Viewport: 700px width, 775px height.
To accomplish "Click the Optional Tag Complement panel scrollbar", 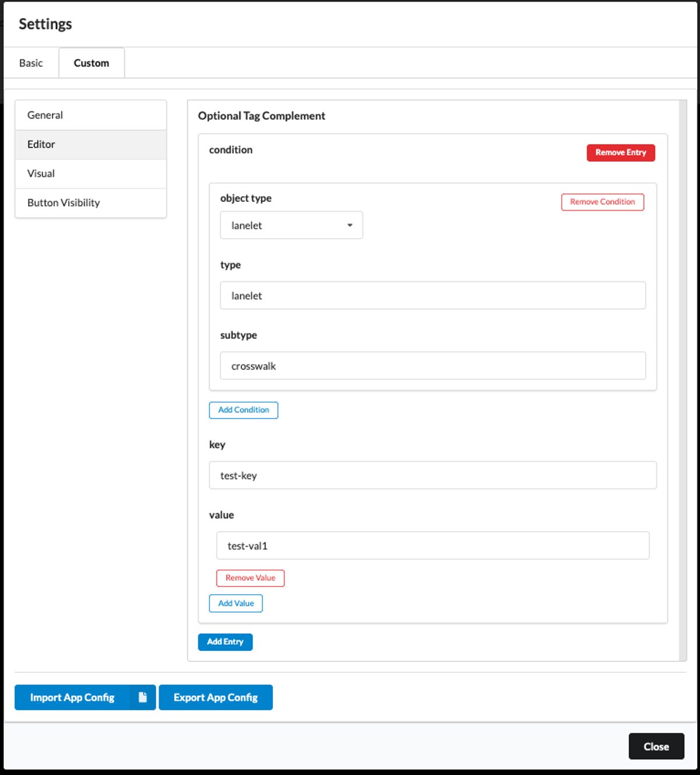I will pyautogui.click(x=682, y=380).
